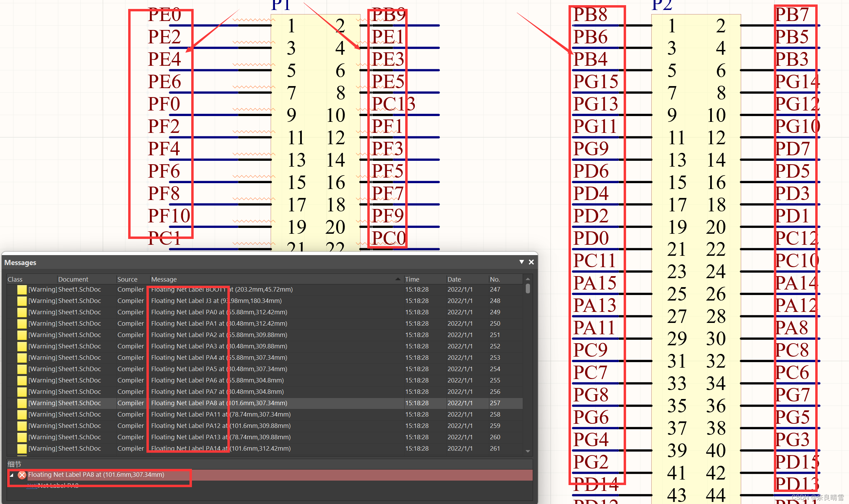Open the Messages panel options dropdown arrow
Image resolution: width=849 pixels, height=504 pixels.
(521, 262)
